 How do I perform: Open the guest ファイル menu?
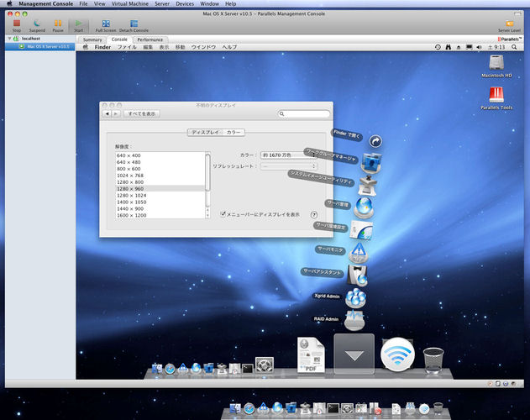coord(127,47)
